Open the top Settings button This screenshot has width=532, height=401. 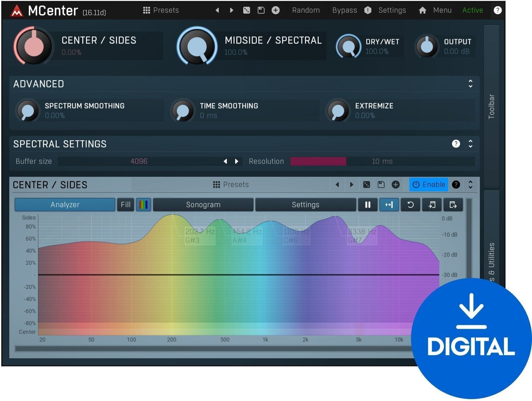pos(392,10)
